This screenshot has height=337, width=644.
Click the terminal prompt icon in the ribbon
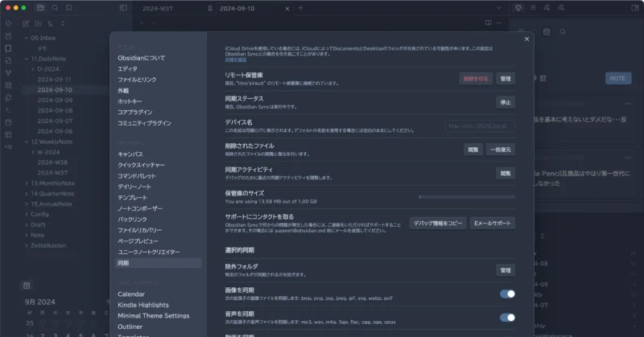pos(8,110)
